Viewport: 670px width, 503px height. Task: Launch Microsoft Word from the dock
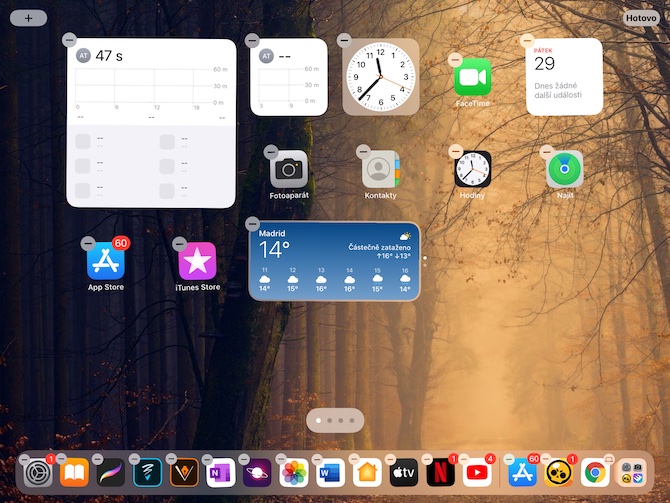[330, 473]
